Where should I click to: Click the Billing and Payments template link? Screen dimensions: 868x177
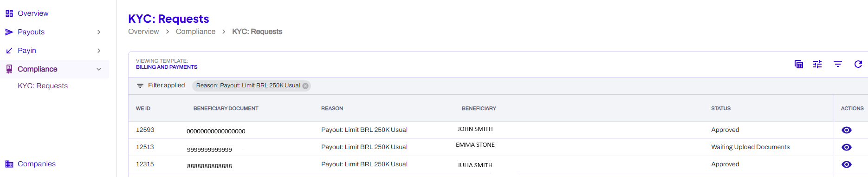click(167, 67)
